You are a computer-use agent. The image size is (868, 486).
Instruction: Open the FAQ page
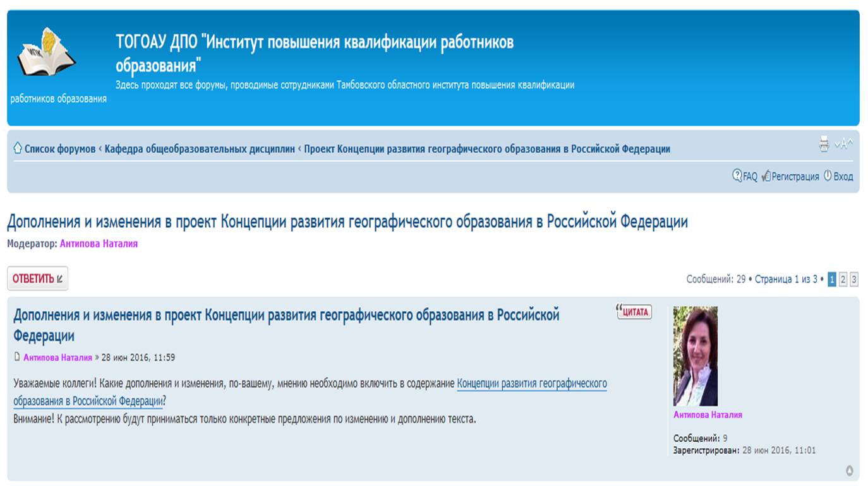pyautogui.click(x=745, y=177)
